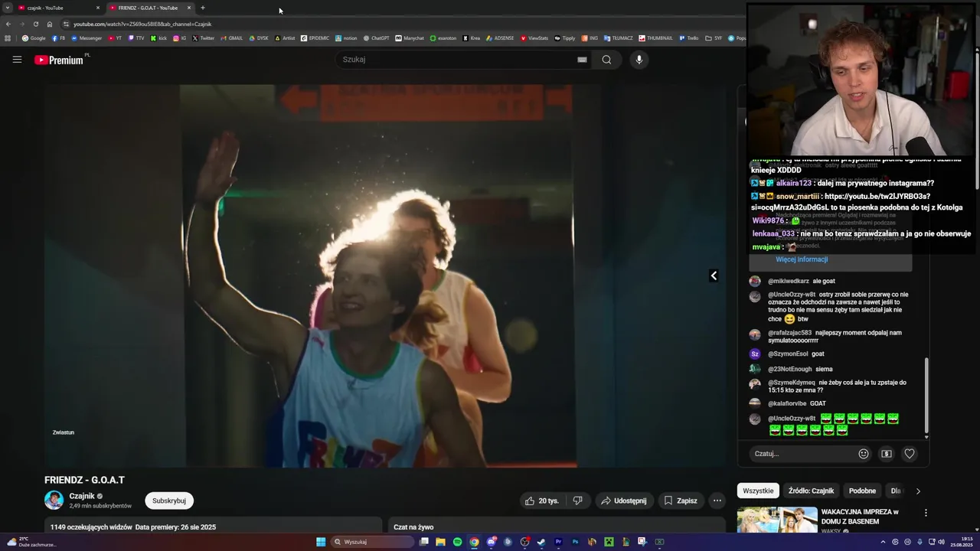
Task: Open more actions three-dot menu under video
Action: tap(717, 500)
